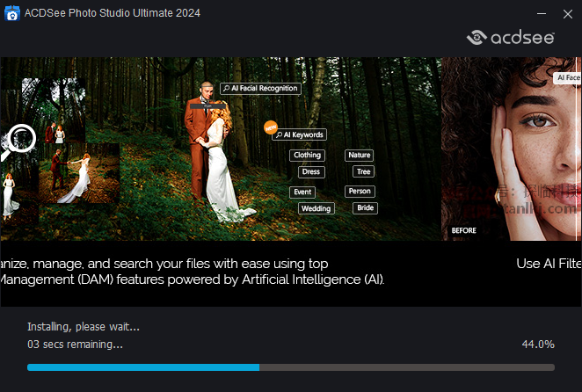The image size is (582, 392).
Task: Click the BEFORE label on portrait image
Action: click(463, 230)
